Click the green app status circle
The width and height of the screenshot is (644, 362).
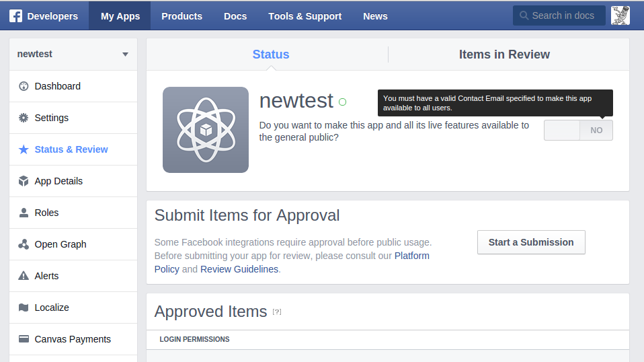(x=343, y=102)
